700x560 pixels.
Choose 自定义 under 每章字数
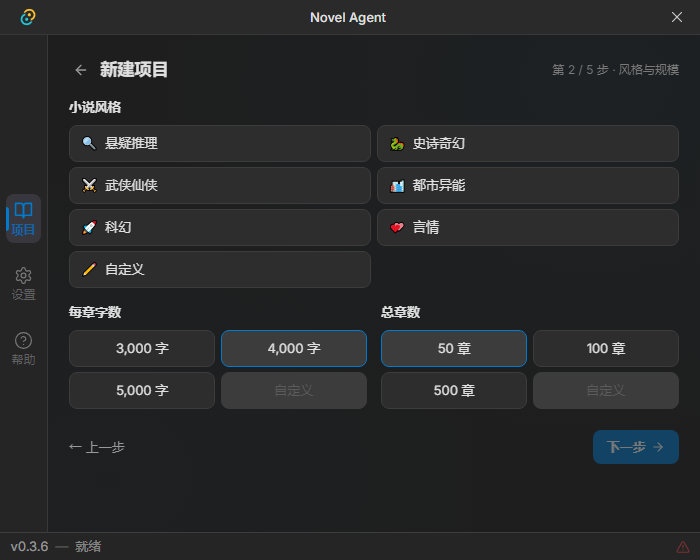click(x=294, y=390)
